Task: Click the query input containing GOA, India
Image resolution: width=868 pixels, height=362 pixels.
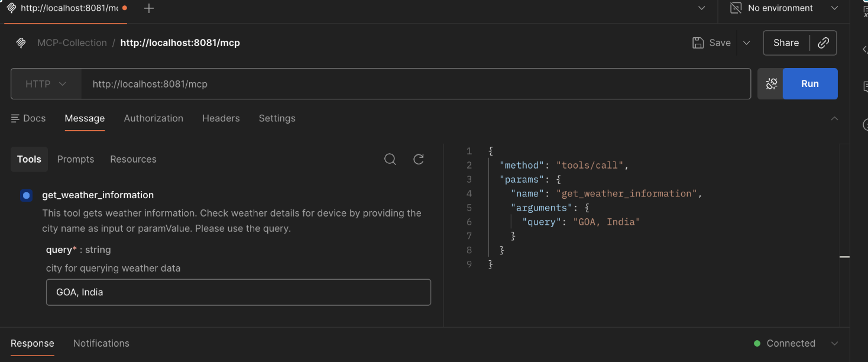Action: [x=238, y=292]
